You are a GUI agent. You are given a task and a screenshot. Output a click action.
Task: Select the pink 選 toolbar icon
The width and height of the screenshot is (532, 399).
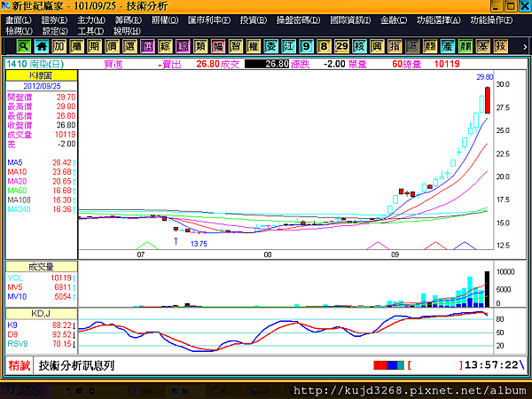[147, 46]
